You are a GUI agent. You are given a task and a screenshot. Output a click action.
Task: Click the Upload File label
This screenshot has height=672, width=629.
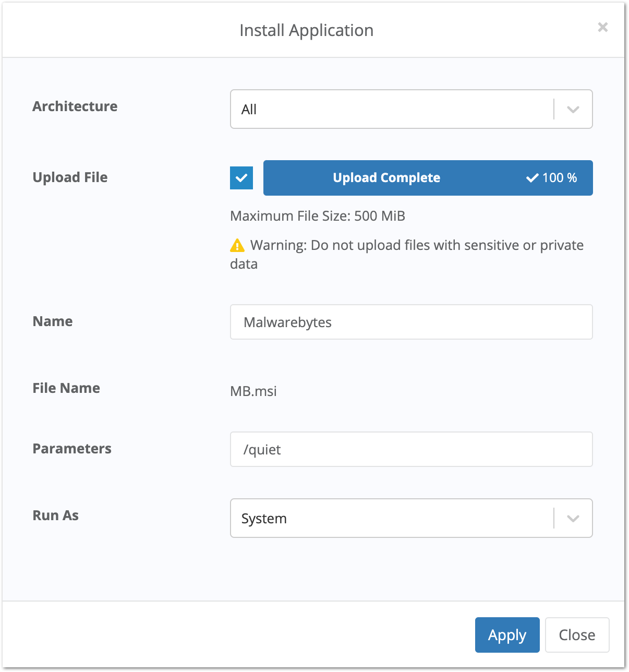click(x=70, y=177)
